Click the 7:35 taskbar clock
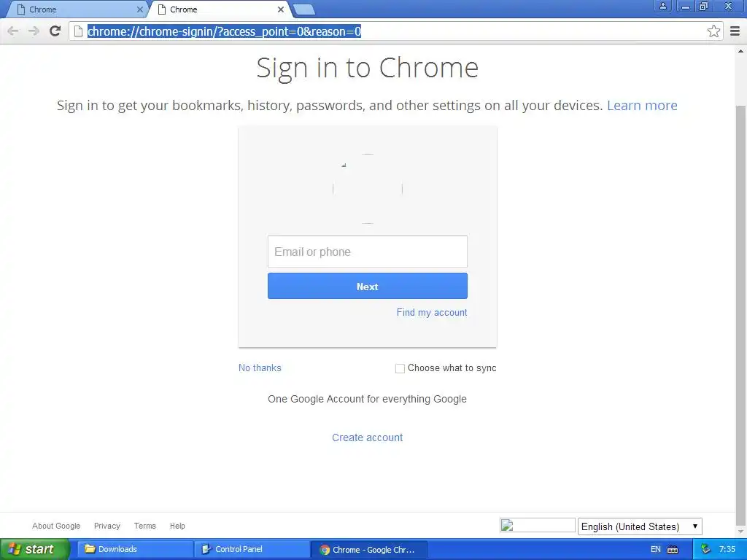The width and height of the screenshot is (747, 560). tap(727, 549)
